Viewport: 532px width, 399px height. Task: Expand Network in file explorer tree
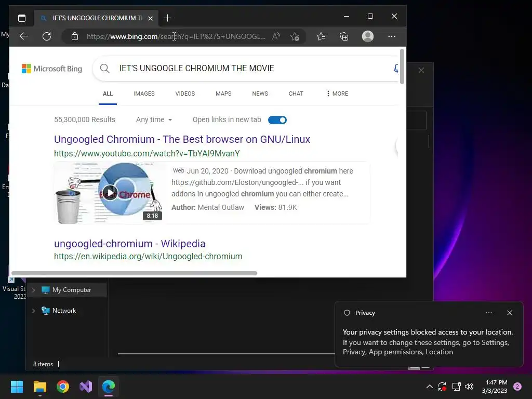pyautogui.click(x=34, y=311)
